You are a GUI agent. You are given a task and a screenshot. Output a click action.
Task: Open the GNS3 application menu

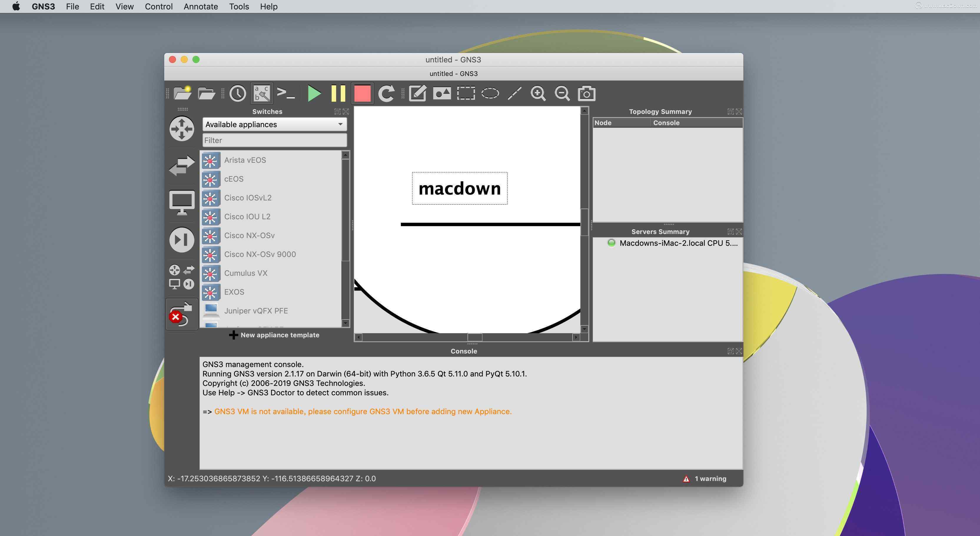(x=43, y=6)
